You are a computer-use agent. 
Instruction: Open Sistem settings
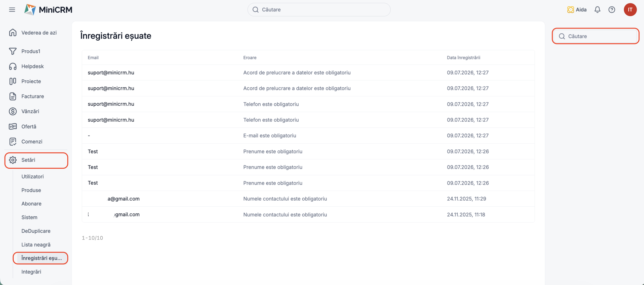[x=29, y=217]
